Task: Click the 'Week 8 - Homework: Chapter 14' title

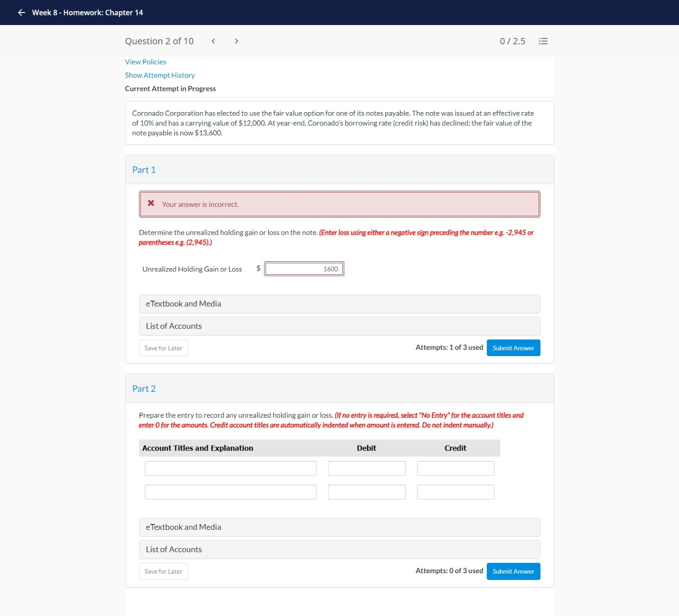Action: tap(88, 13)
